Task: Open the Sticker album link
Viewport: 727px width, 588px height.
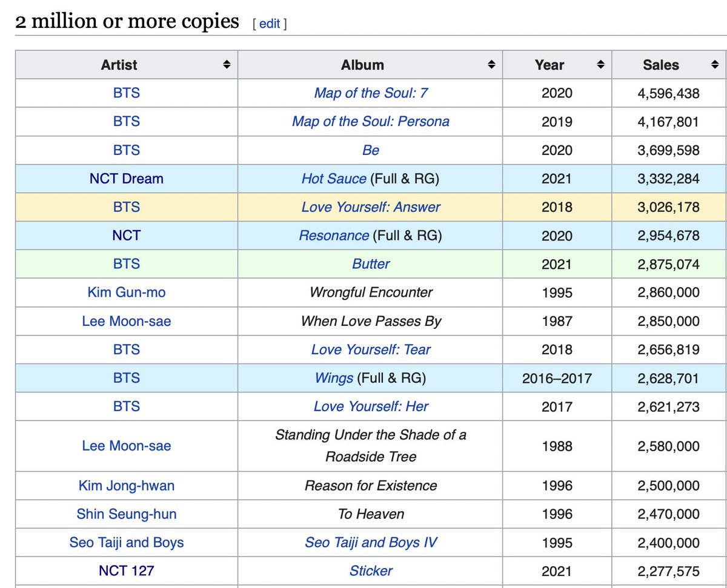Action: coord(371,571)
